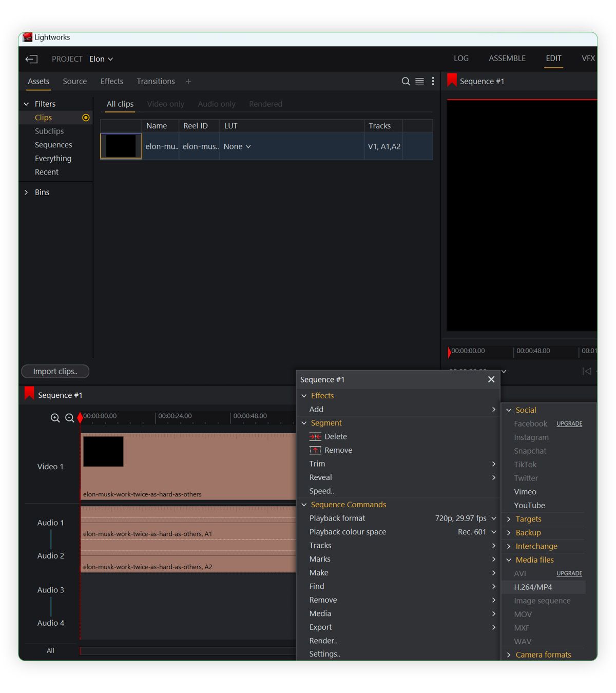Click the UPGRADE link next to Facebook
Image resolution: width=616 pixels, height=693 pixels.
point(569,423)
